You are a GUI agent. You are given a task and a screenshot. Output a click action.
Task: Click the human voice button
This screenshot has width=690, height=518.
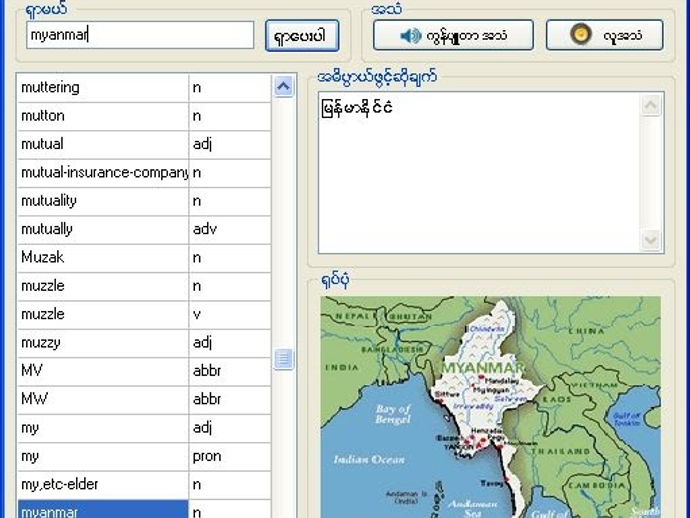[x=604, y=35]
